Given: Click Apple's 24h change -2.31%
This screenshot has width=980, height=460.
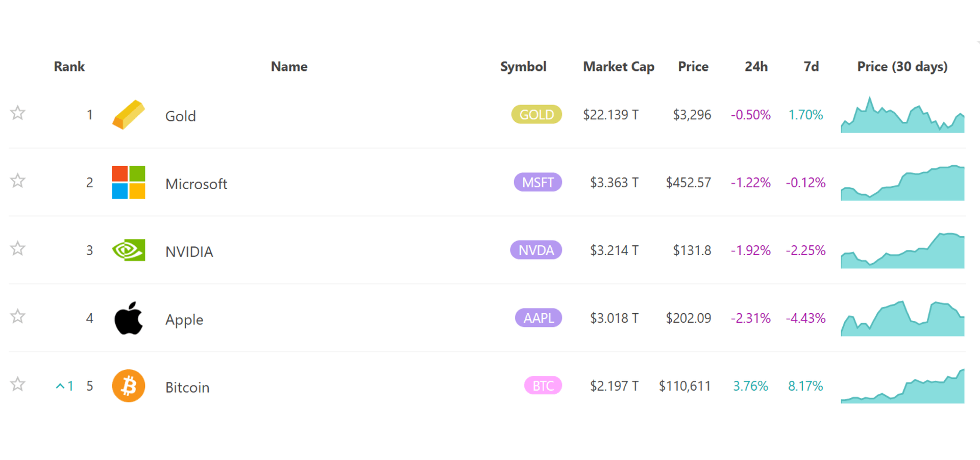Looking at the screenshot, I should tap(751, 318).
